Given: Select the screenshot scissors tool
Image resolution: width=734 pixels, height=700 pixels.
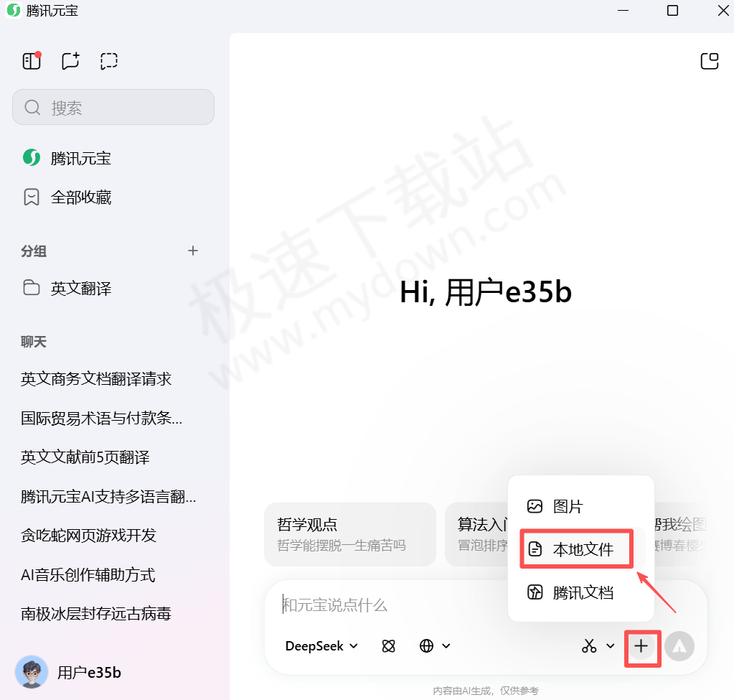Looking at the screenshot, I should click(588, 646).
